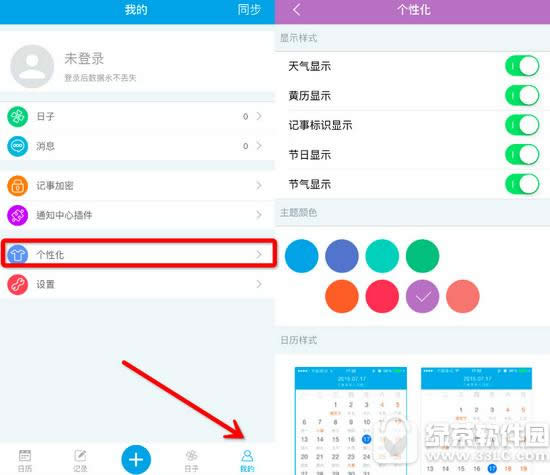This screenshot has height=475, width=550.
Task: Open the purple 通知中心插件 puzzle icon
Action: (x=18, y=215)
